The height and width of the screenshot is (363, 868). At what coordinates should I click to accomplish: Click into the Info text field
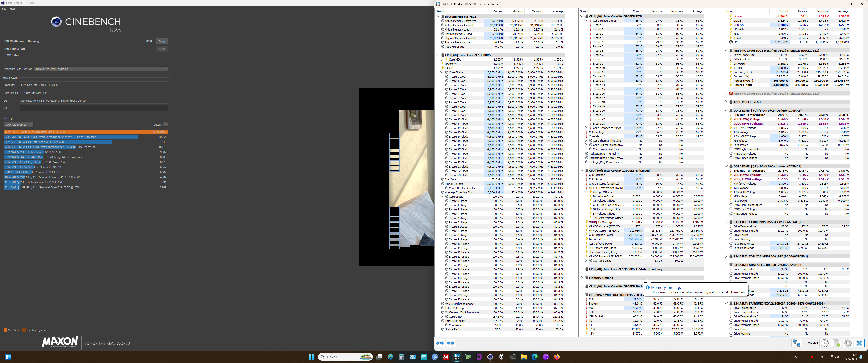[x=93, y=108]
